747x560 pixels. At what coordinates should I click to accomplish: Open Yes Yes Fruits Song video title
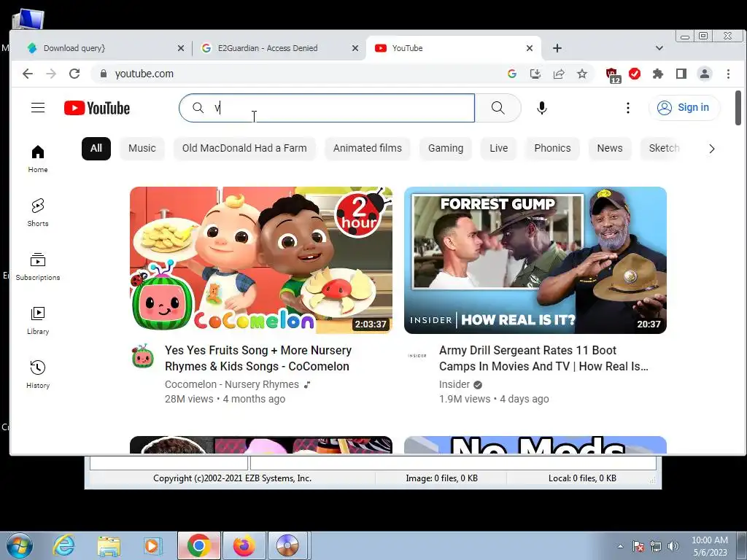[258, 358]
